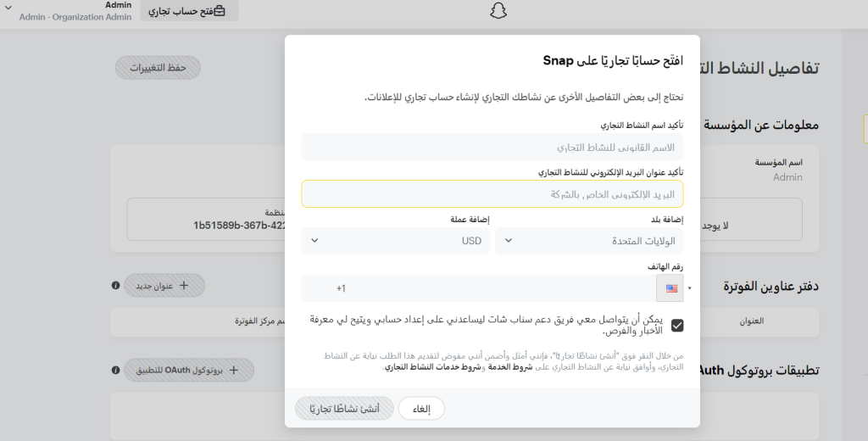Click the phone code dropdown arrow

click(689, 288)
